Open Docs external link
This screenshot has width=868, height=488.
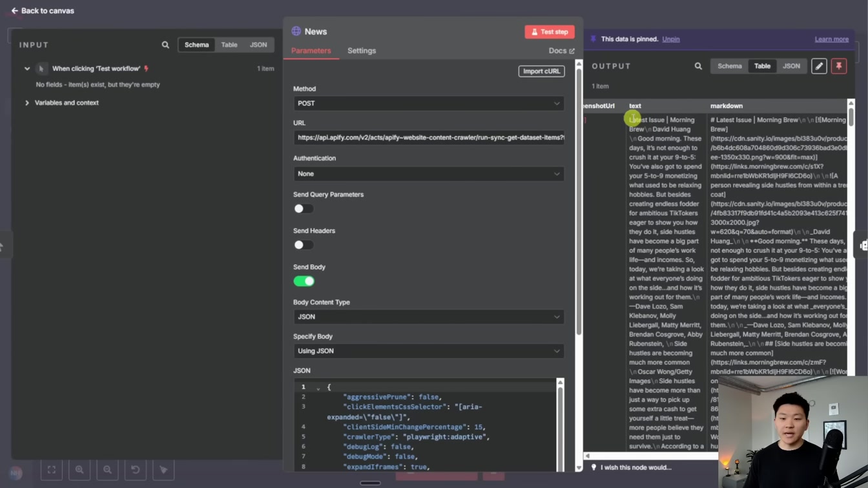point(561,50)
